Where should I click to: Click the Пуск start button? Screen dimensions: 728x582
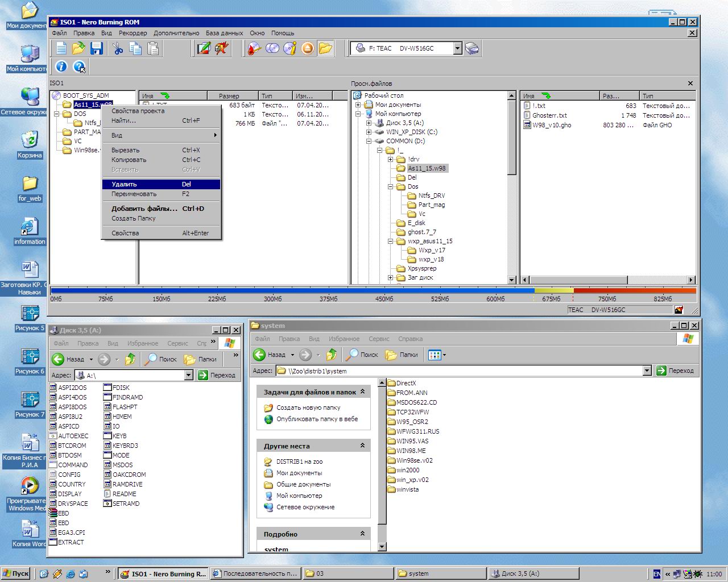16,573
